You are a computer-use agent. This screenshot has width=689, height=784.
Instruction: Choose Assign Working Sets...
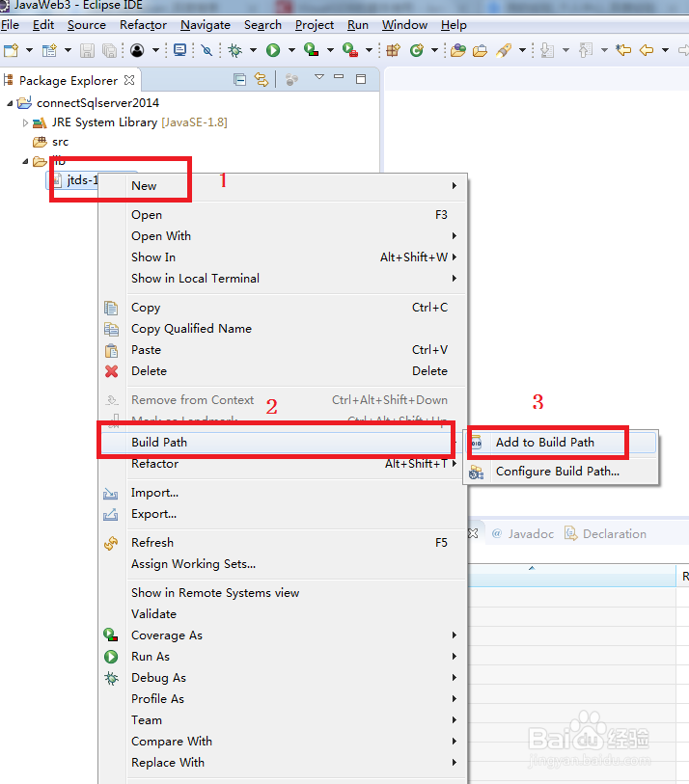(x=283, y=564)
